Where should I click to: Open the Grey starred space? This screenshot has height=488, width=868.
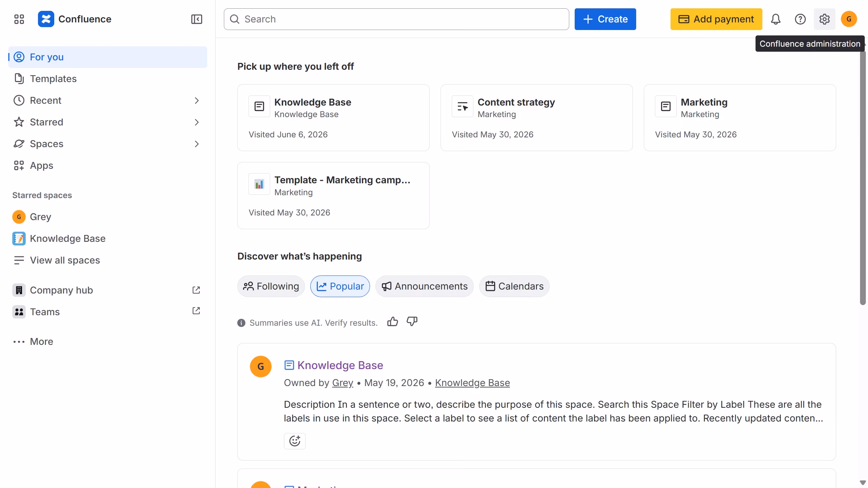108,217
